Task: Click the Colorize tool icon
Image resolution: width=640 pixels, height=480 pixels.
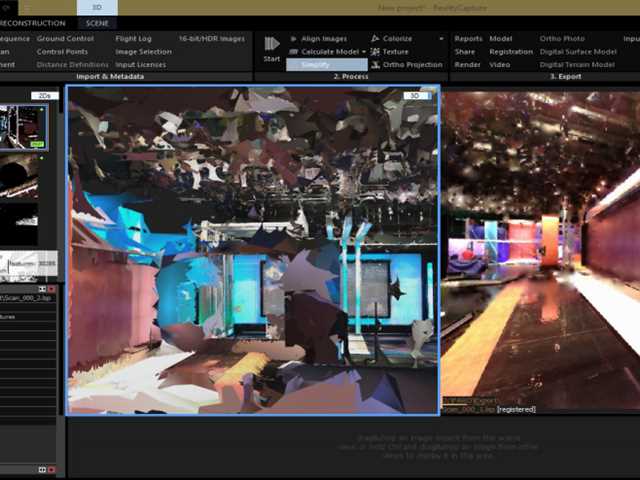Action: click(374, 38)
